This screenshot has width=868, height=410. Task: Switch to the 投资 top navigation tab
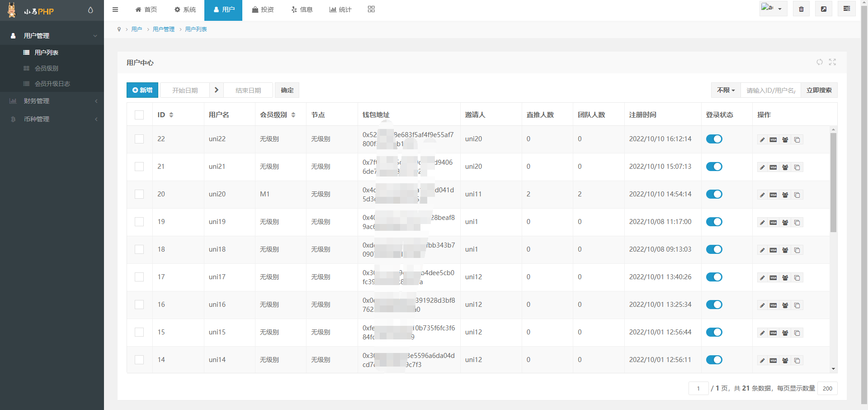point(263,10)
